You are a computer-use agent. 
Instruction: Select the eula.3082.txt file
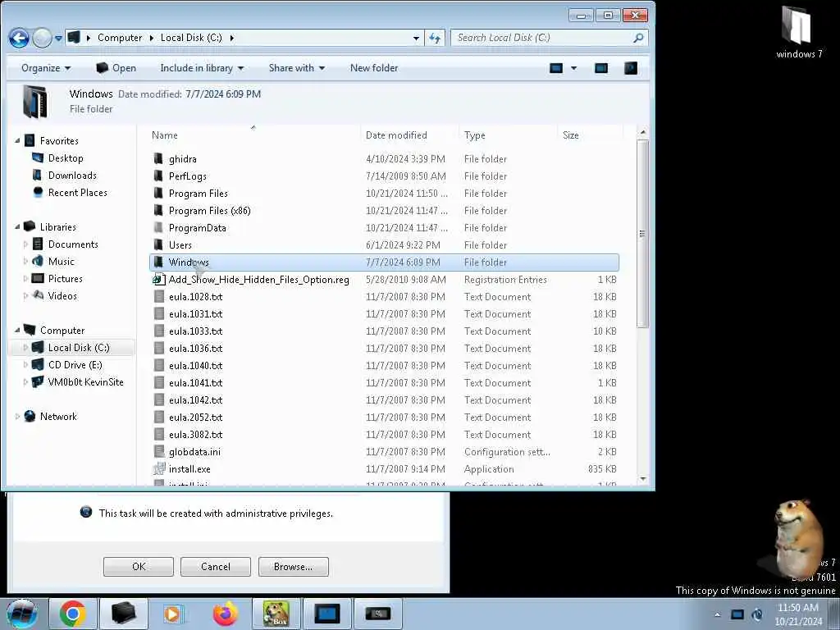click(384, 435)
